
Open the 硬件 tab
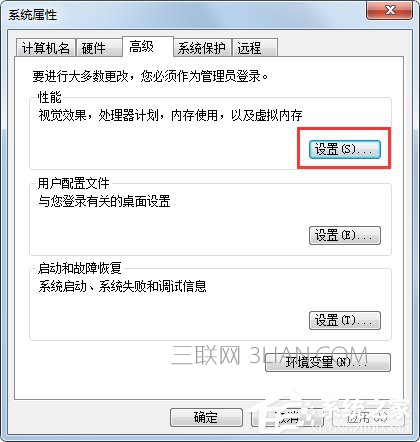(98, 48)
